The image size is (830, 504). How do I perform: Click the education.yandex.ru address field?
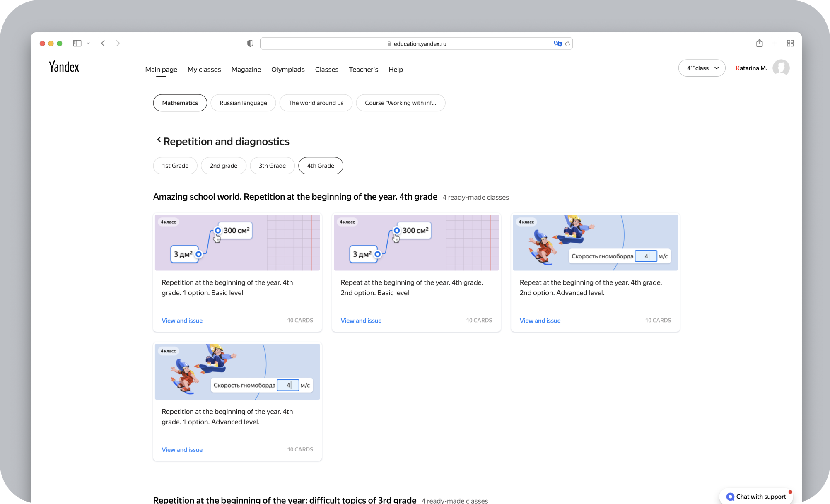click(x=419, y=43)
